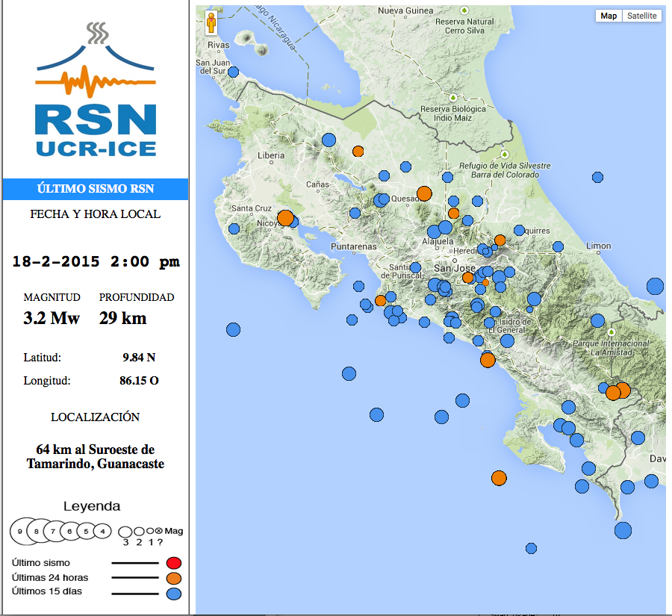Click the Reserva Natural Cerro Silva icon

(x=464, y=10)
